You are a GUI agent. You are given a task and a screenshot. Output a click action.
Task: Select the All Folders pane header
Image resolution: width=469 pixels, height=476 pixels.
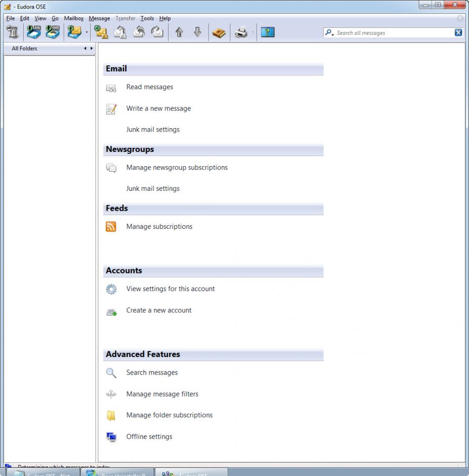tap(49, 49)
